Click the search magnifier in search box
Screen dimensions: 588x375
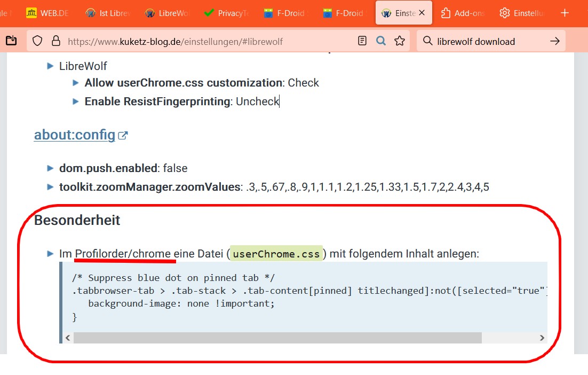click(x=428, y=41)
